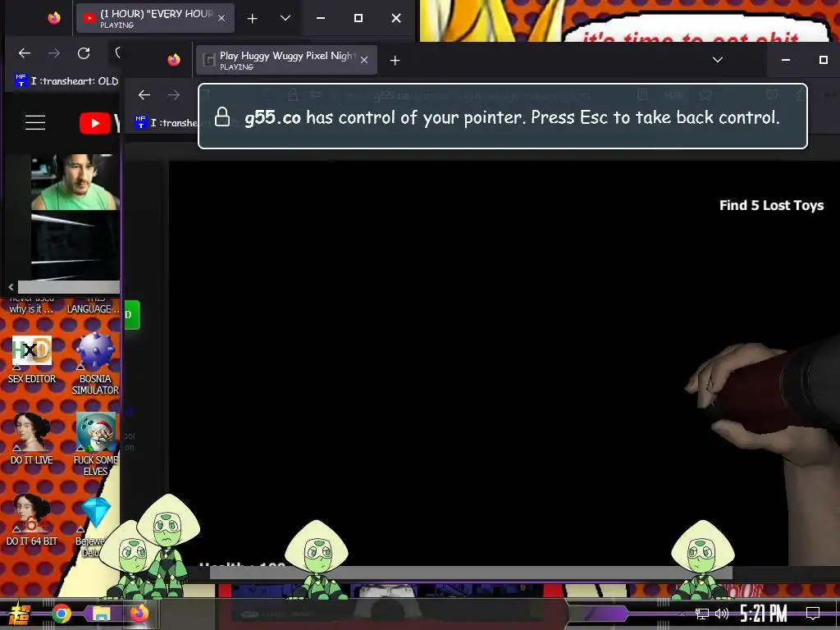Click the 5:21 PM taskbar clock
The image size is (840, 630).
click(764, 614)
